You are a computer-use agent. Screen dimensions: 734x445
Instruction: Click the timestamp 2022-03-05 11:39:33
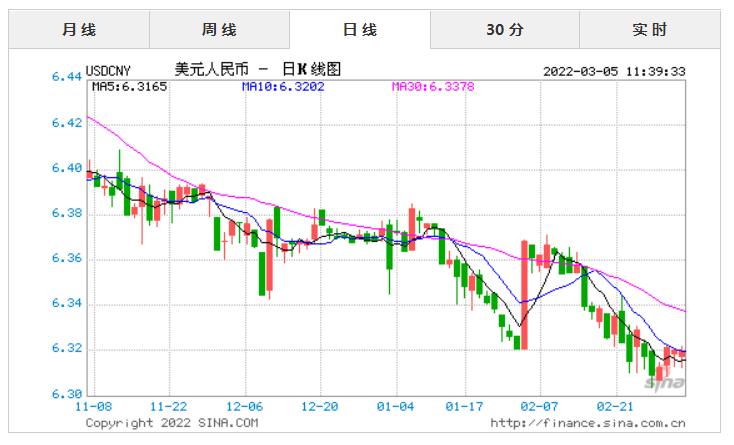tap(613, 71)
